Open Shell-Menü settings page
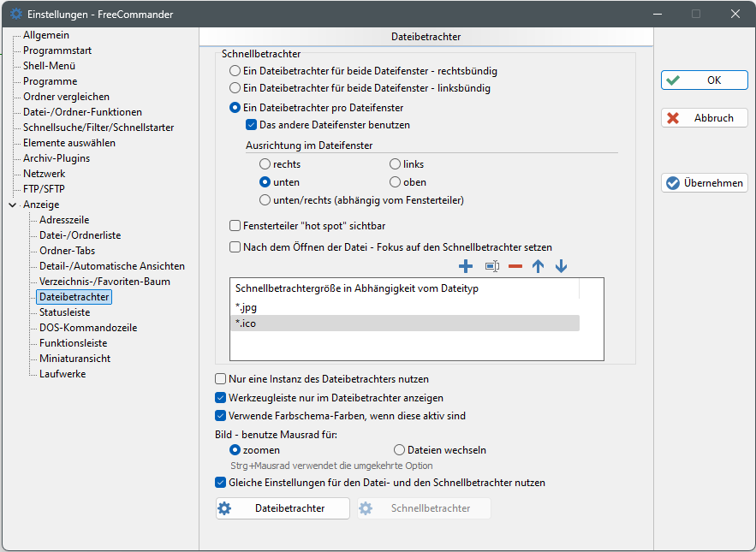The width and height of the screenshot is (756, 552). point(49,66)
